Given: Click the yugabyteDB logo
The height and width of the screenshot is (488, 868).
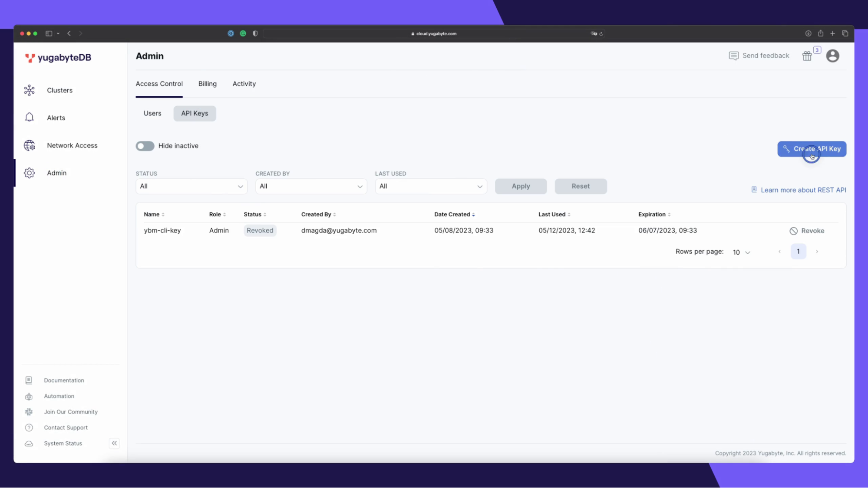Looking at the screenshot, I should point(58,58).
